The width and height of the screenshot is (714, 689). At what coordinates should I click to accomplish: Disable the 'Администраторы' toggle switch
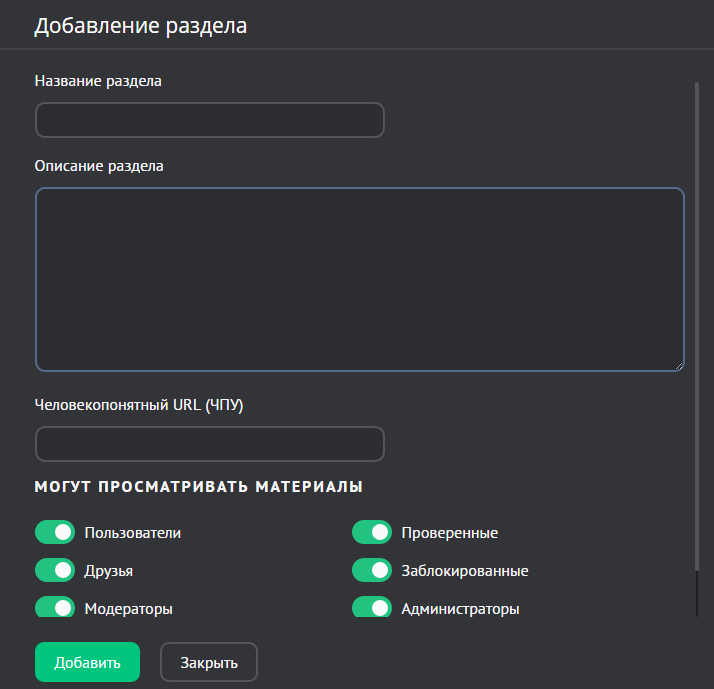tap(371, 607)
